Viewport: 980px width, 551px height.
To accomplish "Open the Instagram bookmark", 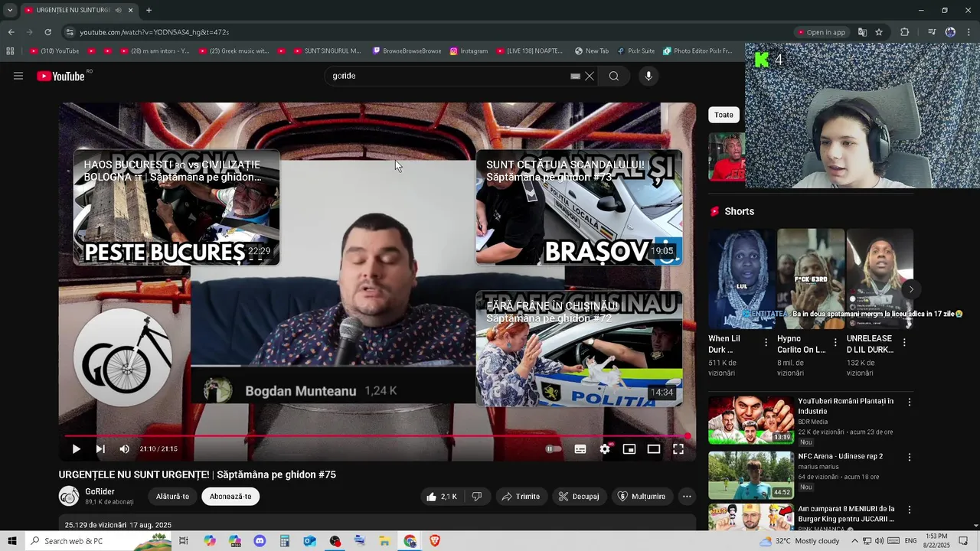I will point(469,51).
